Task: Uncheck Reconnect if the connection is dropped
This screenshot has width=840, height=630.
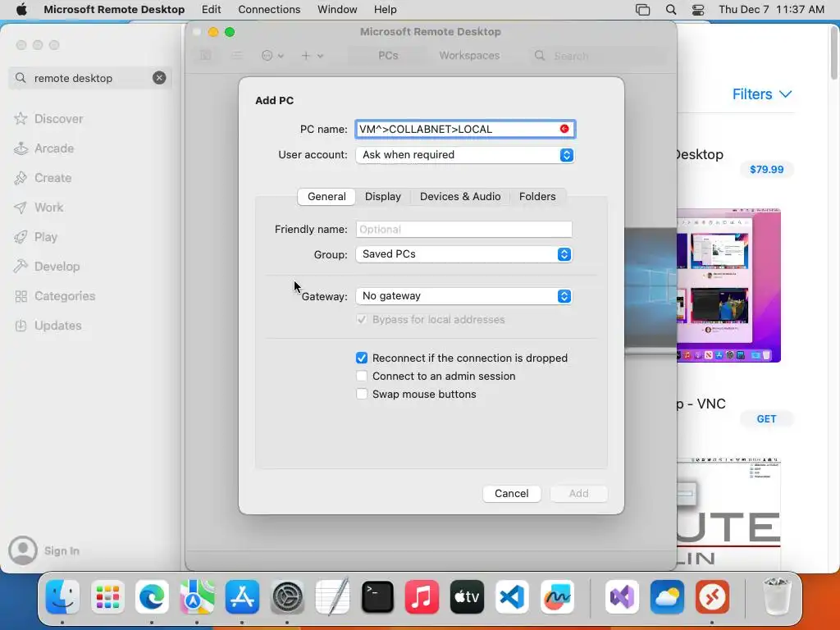Action: (362, 358)
